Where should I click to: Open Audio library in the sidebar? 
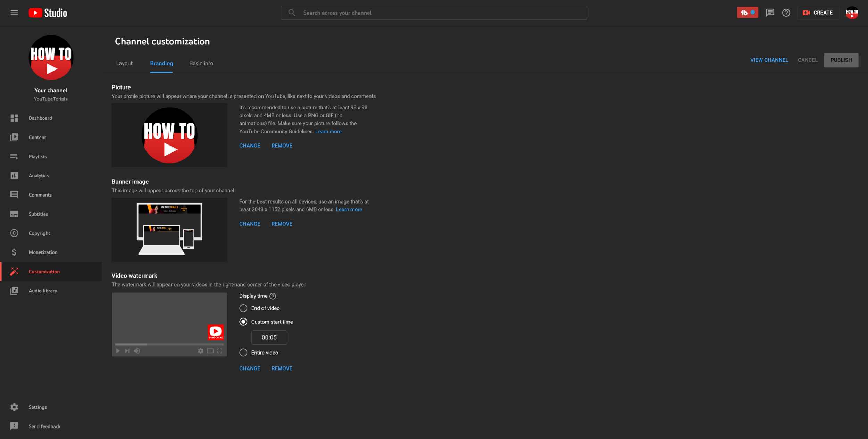click(x=43, y=291)
